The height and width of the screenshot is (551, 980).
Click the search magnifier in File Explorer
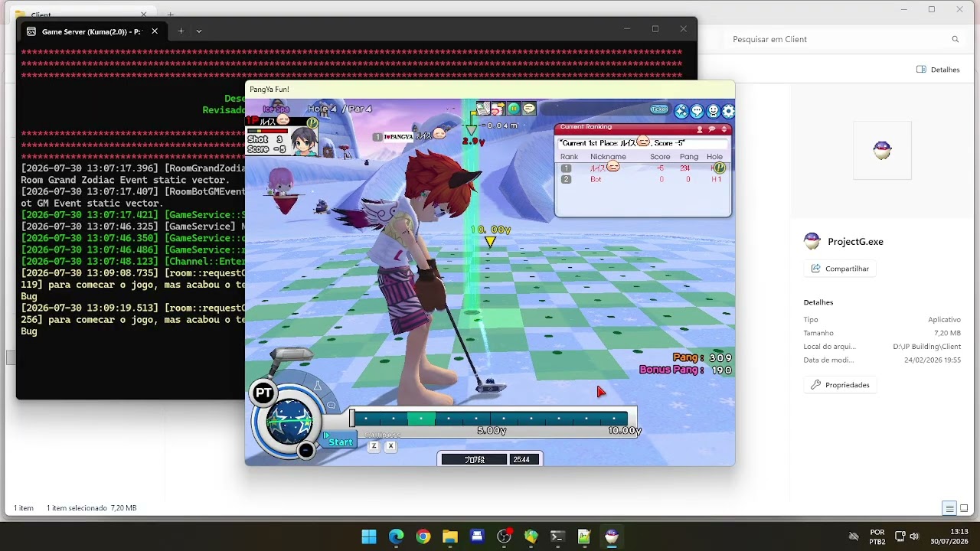pos(955,39)
